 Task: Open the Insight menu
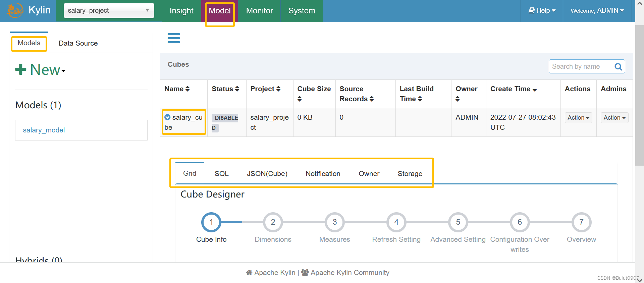[x=181, y=11]
